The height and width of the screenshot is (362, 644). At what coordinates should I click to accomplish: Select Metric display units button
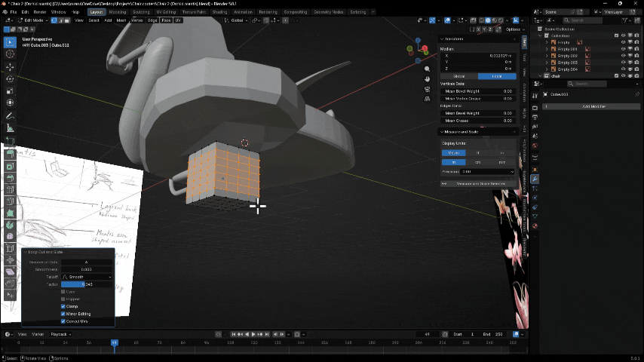pos(454,153)
